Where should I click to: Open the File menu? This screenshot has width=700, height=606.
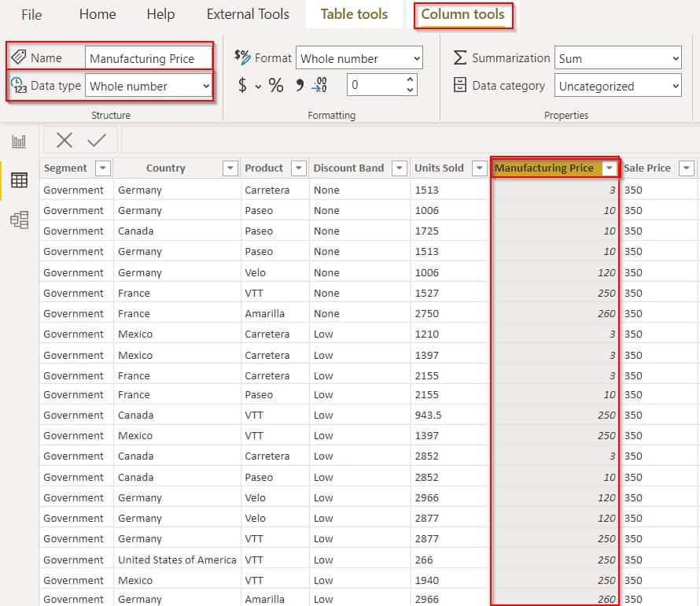point(31,15)
